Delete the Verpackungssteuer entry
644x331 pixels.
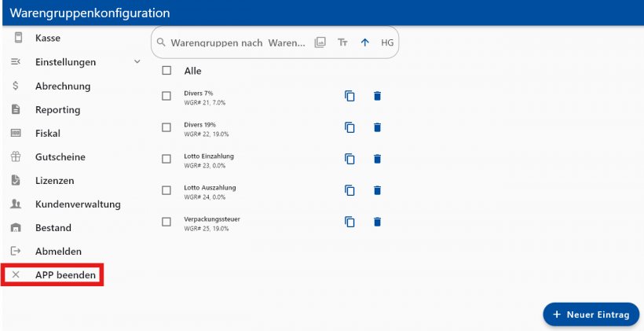pos(377,222)
